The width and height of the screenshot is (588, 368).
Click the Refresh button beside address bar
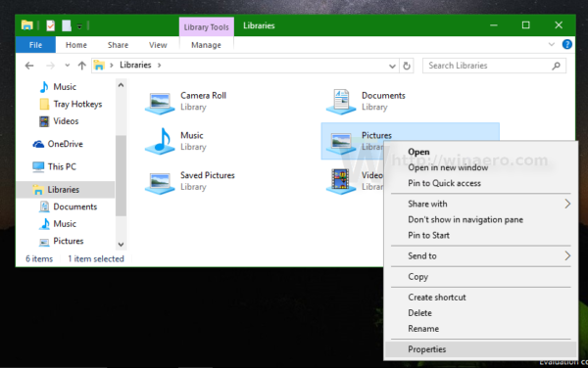point(407,66)
